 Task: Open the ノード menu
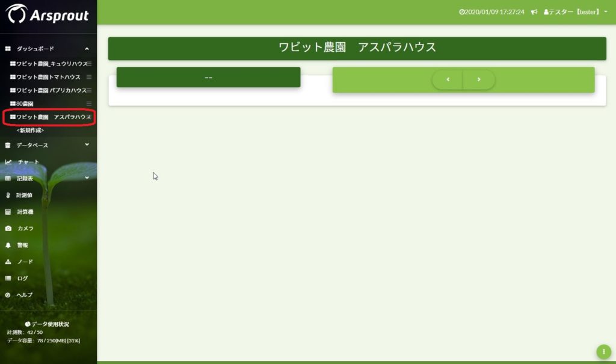25,262
